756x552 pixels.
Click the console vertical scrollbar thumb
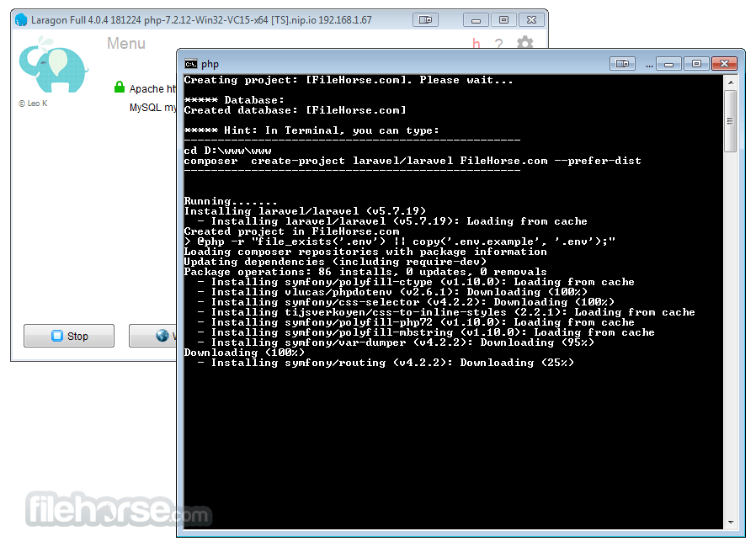point(731,120)
